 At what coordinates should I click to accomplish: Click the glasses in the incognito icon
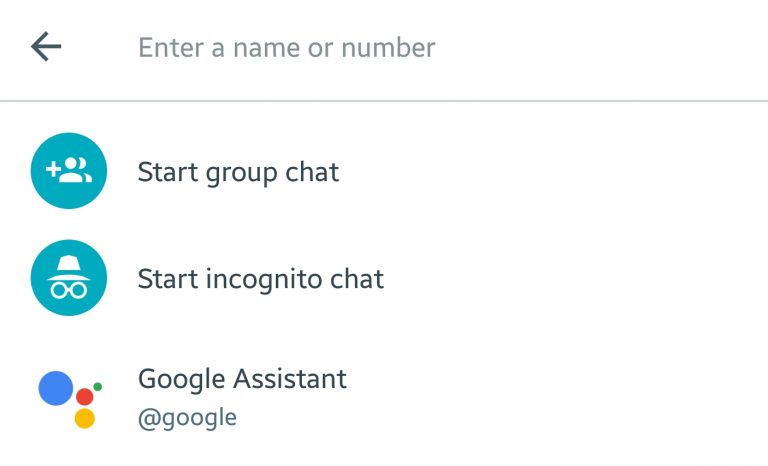coord(68,290)
